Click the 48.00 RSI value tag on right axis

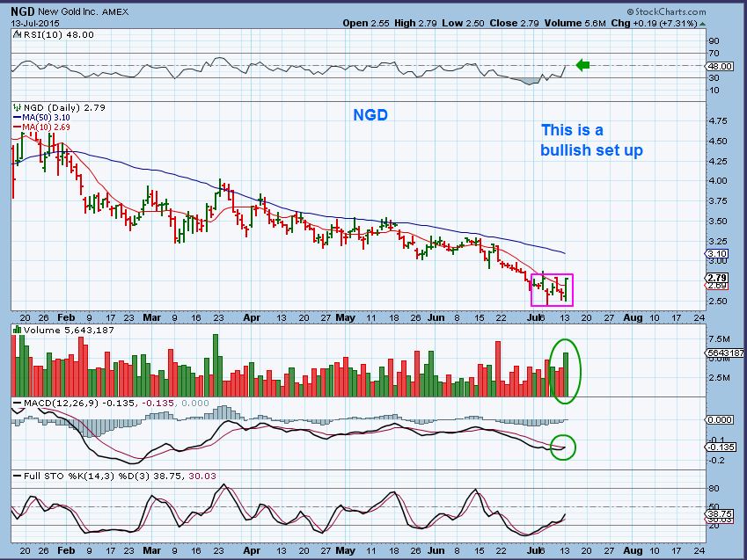tap(720, 66)
